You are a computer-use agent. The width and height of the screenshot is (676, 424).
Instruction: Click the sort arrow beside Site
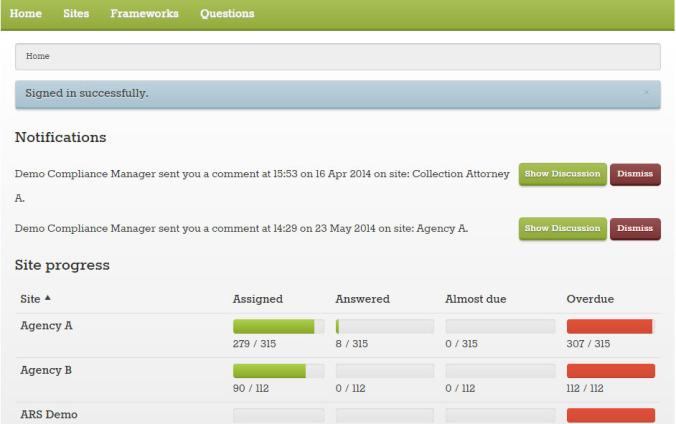coord(48,299)
